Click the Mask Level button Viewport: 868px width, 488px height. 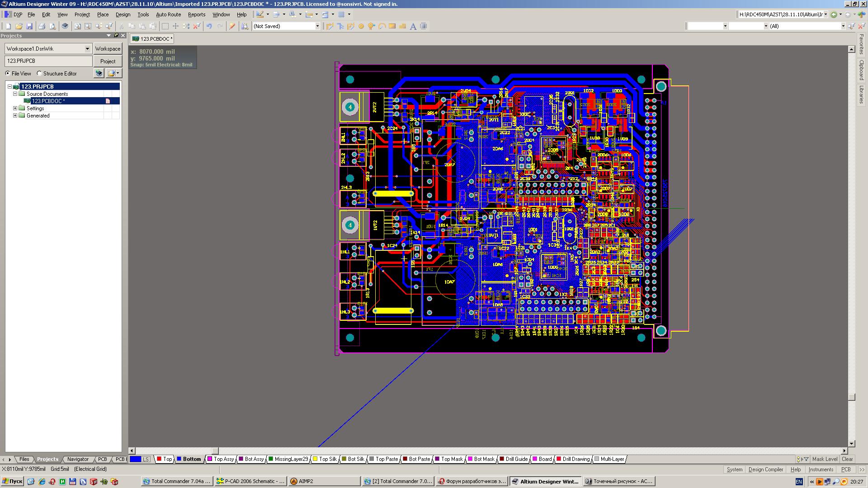tap(825, 459)
